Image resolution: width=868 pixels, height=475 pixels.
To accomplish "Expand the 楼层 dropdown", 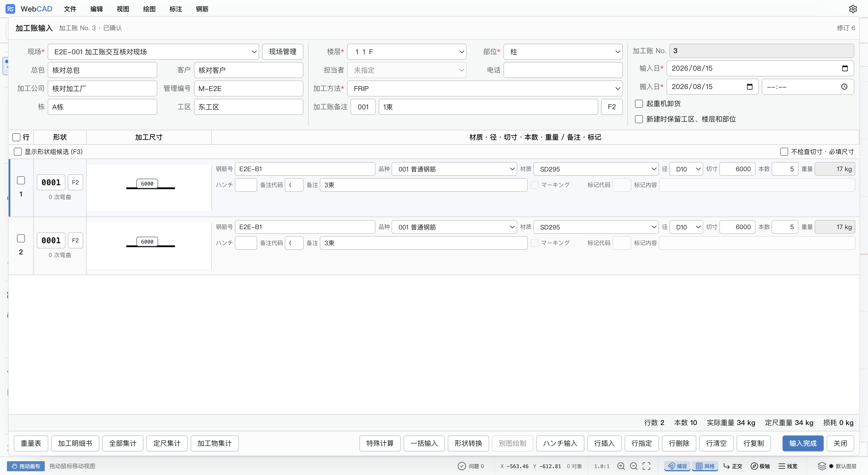I will point(407,52).
